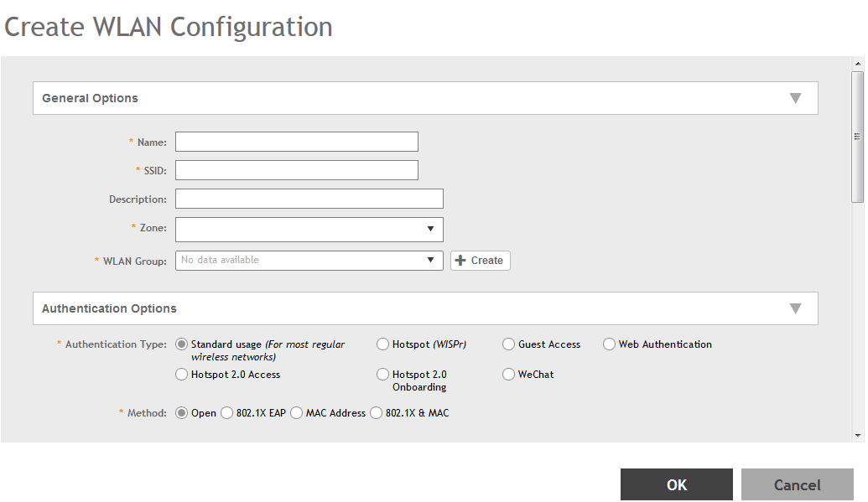Screen dimensions: 868x502
Task: Collapse the General Options section arrow
Action: tap(795, 98)
